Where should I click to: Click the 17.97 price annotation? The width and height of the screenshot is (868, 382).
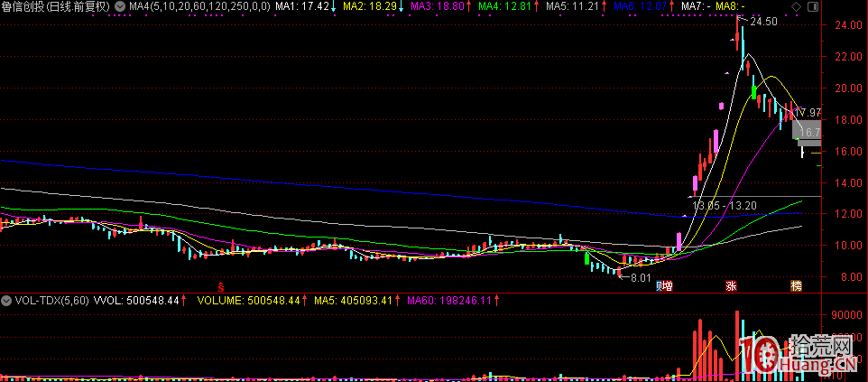(x=808, y=111)
